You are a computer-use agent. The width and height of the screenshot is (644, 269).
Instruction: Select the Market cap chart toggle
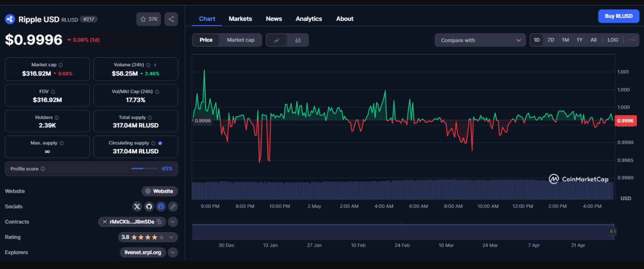coord(240,40)
